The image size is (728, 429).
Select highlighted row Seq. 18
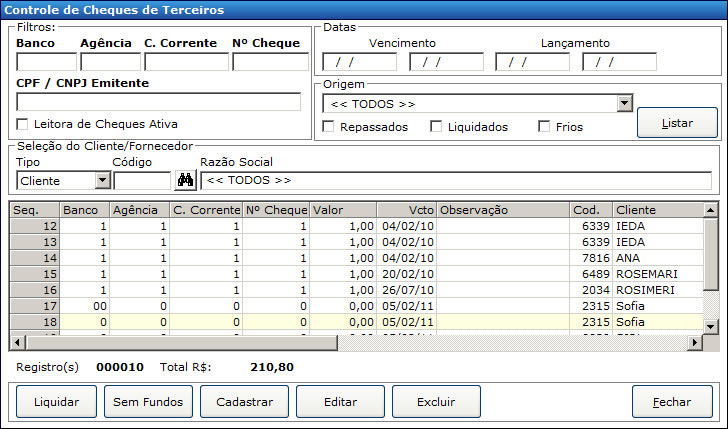pos(357,322)
